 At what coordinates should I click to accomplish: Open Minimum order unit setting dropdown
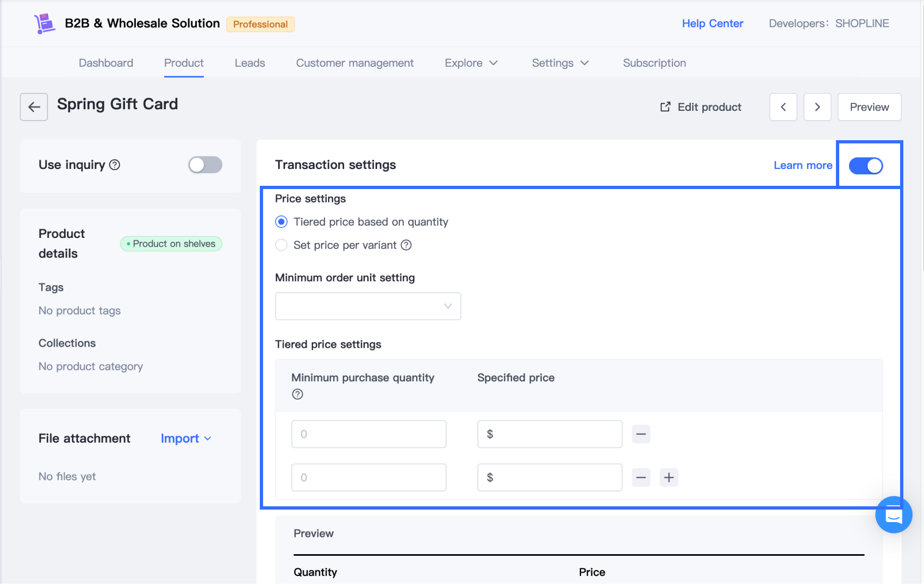point(368,306)
